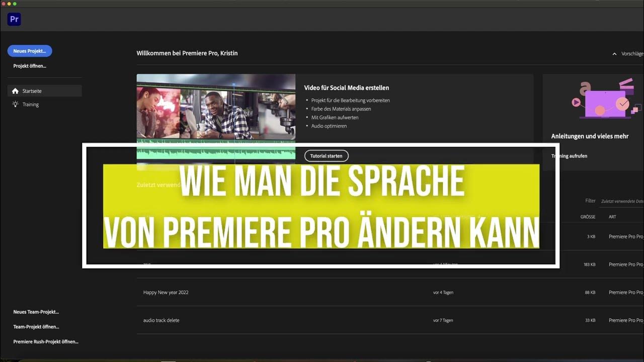Collapse the Vorschläge suggestions section

627,54
